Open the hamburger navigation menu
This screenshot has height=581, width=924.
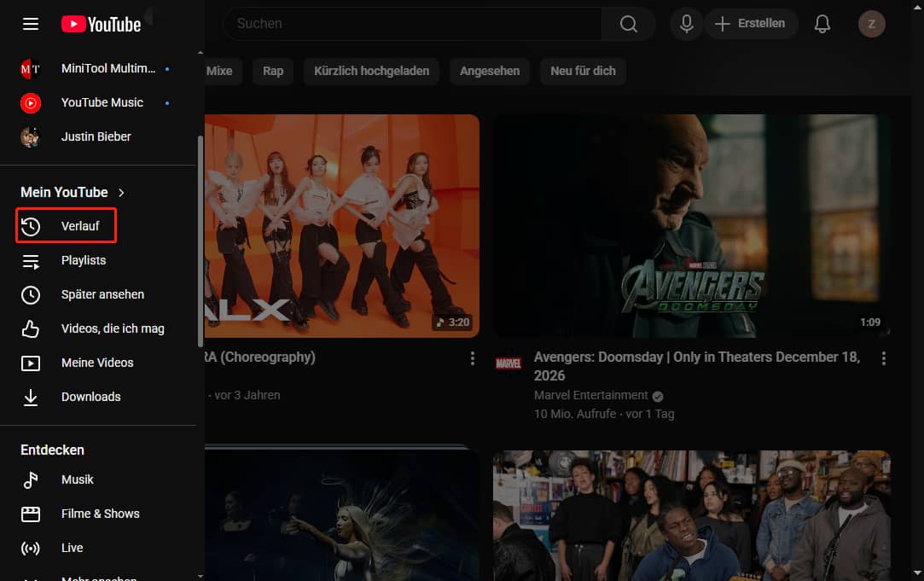[30, 24]
